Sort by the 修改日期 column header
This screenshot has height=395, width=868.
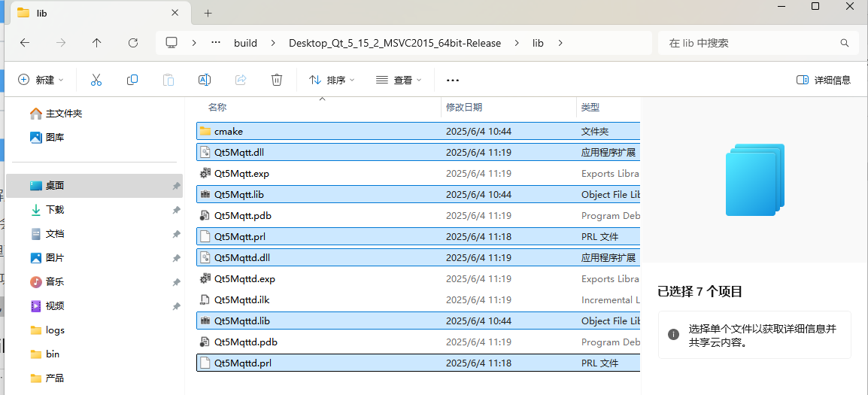pos(464,108)
